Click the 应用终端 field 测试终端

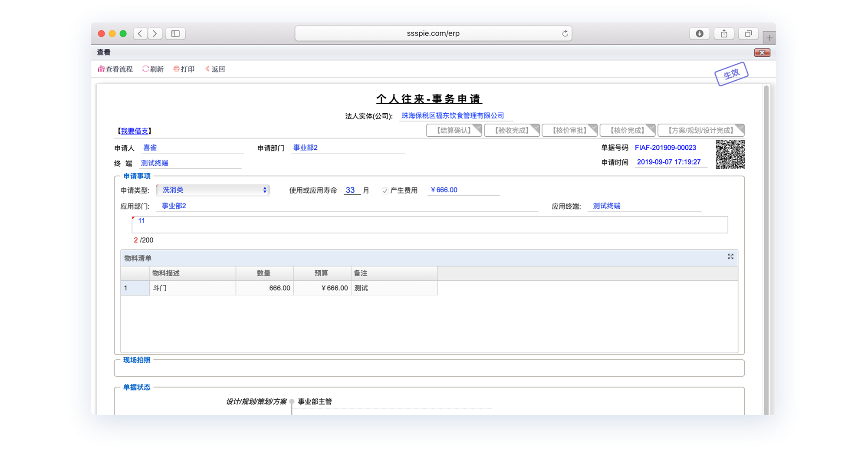(x=644, y=206)
